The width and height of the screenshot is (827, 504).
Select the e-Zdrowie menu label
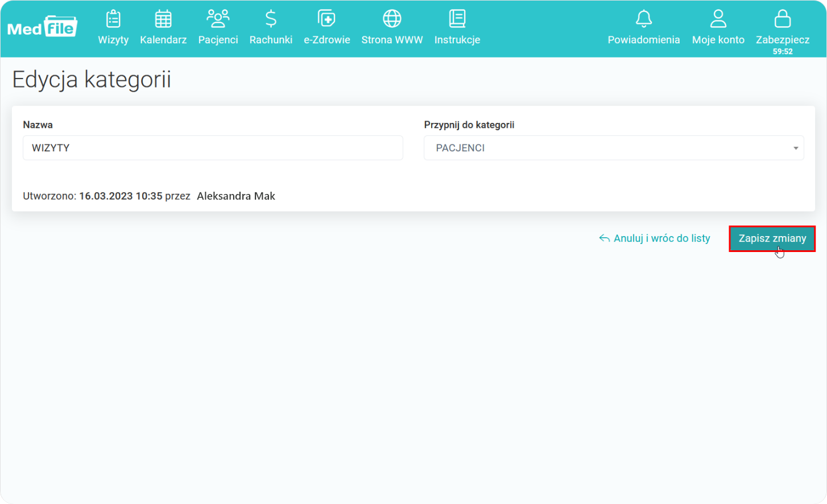[326, 40]
